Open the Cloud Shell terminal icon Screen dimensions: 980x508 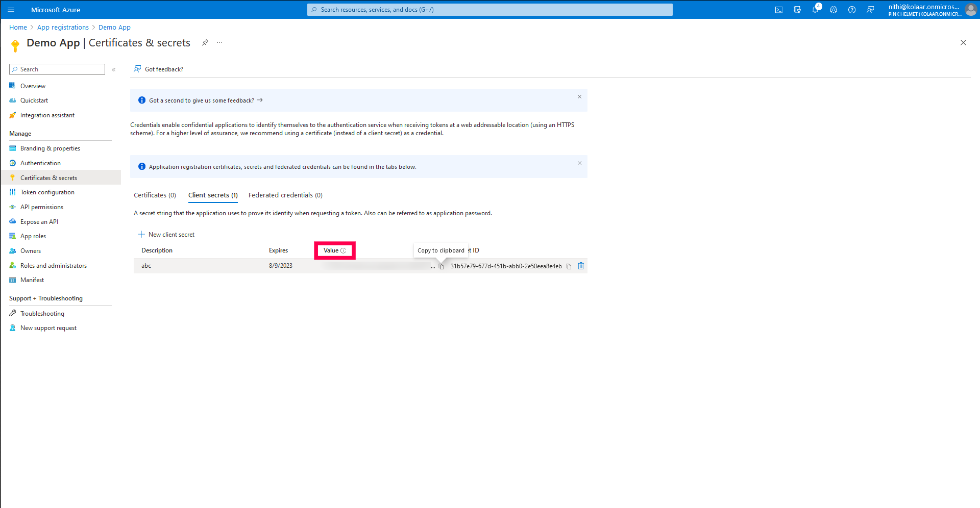[779, 9]
